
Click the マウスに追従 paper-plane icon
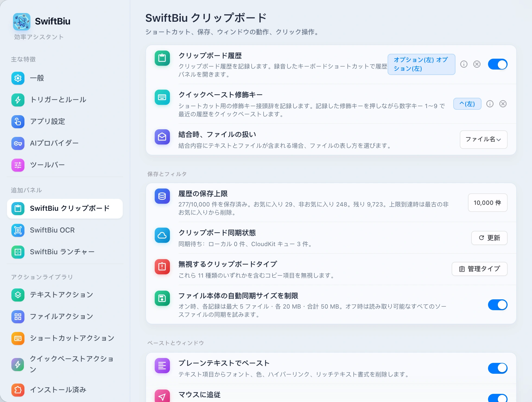[162, 396]
